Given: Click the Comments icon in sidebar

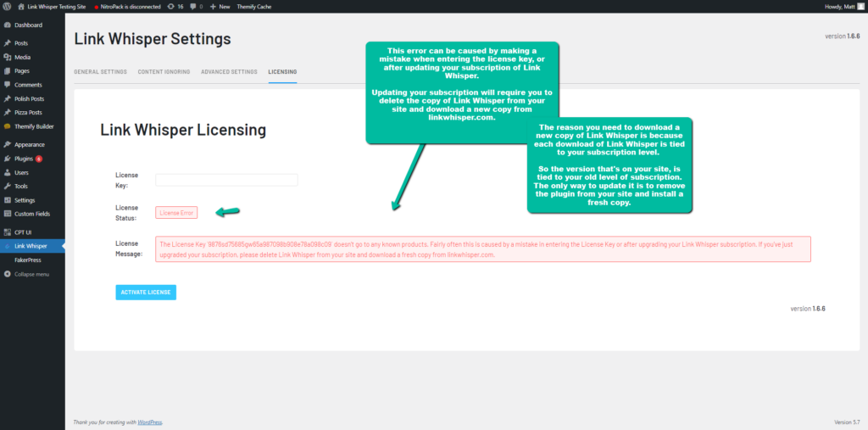Looking at the screenshot, I should 7,85.
